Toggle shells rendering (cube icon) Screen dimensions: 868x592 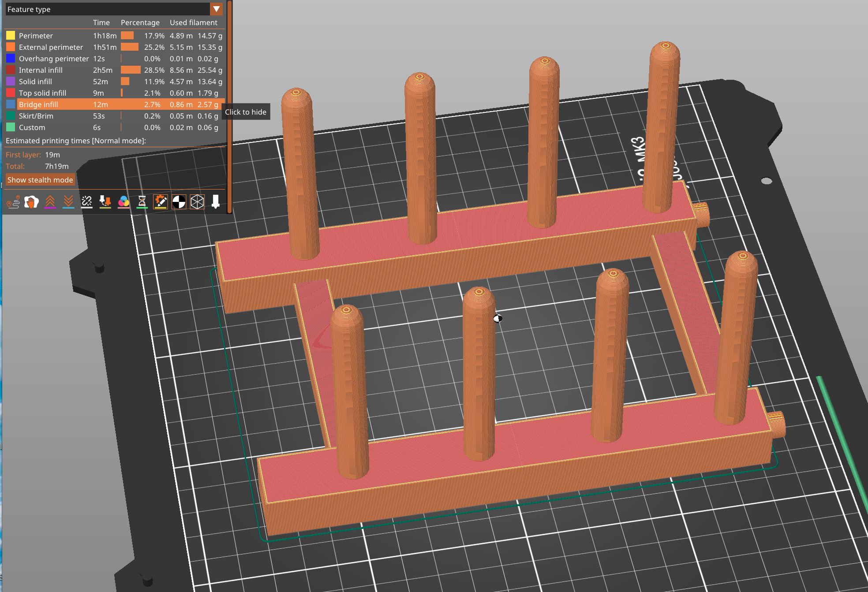point(197,202)
